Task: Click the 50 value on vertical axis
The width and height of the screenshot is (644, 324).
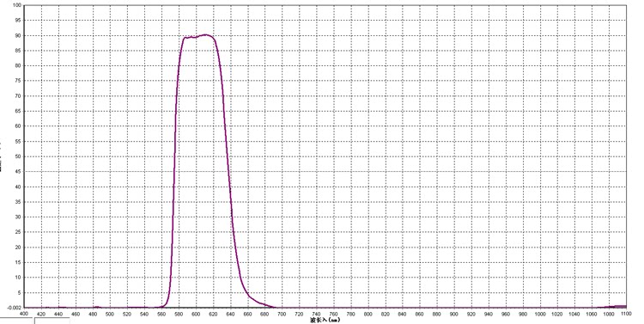Action: [x=18, y=156]
